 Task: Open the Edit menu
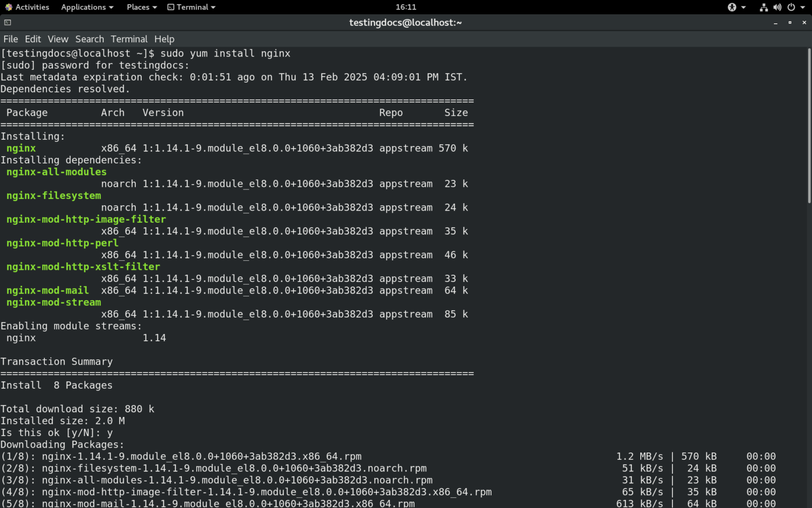[33, 39]
